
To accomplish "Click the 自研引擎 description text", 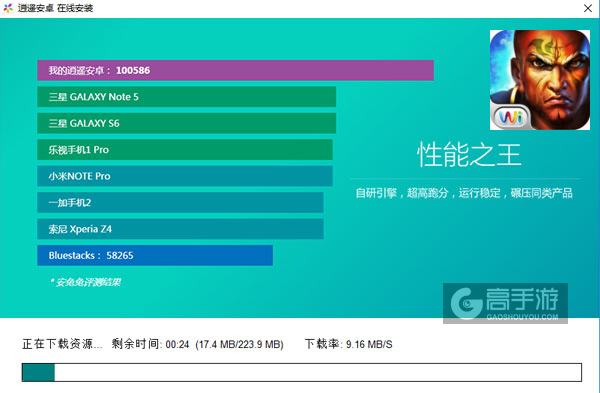I will click(464, 193).
